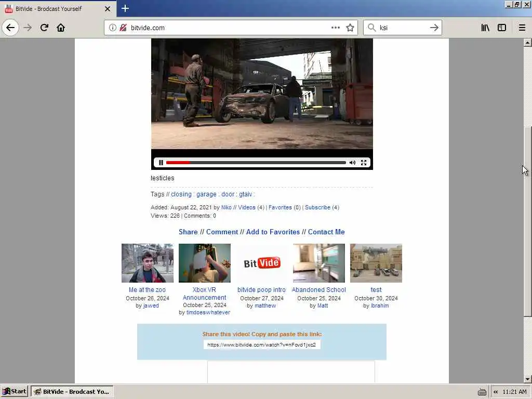This screenshot has width=532, height=399.
Task: Click the Share link
Action: [188, 232]
